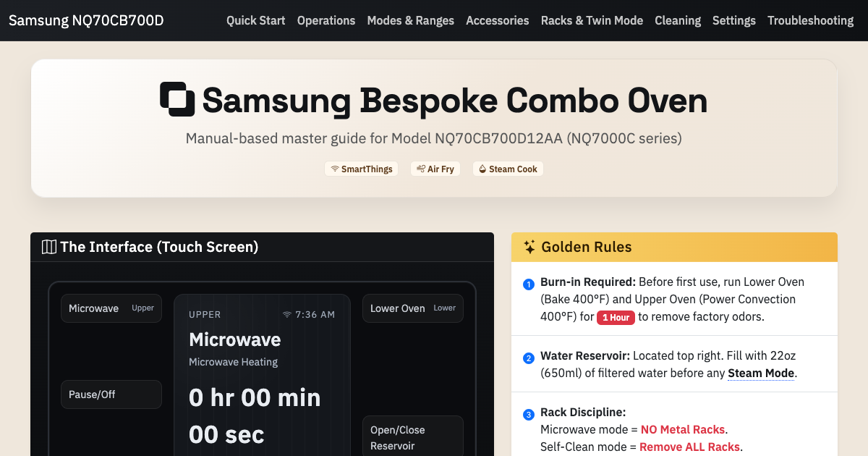
Task: Go to Operations section
Action: point(326,20)
